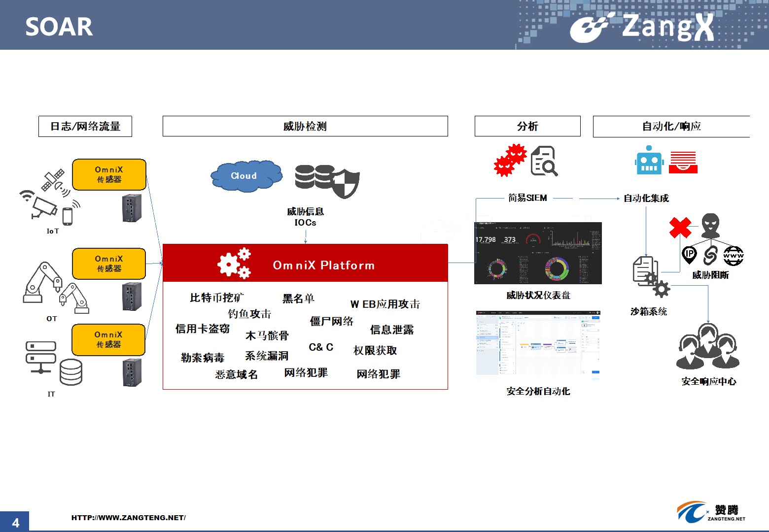Click the slide number 4 box
This screenshot has width=769, height=532.
(x=15, y=522)
